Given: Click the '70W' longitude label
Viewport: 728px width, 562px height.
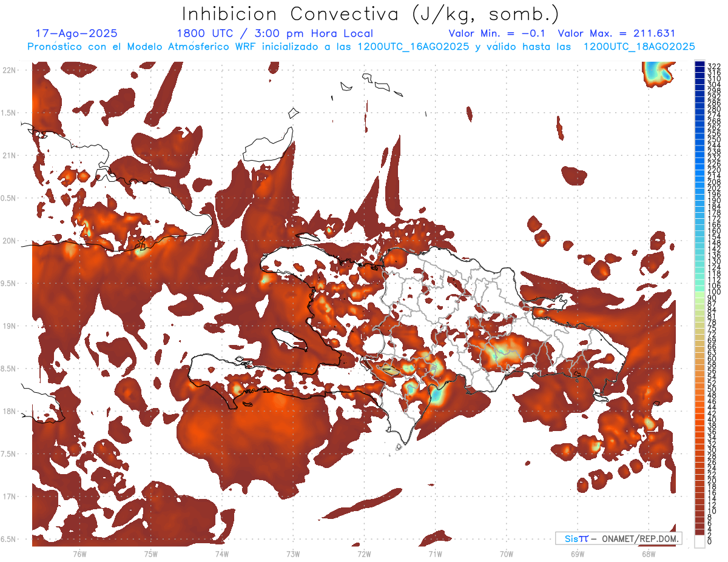Looking at the screenshot, I should coord(506,554).
